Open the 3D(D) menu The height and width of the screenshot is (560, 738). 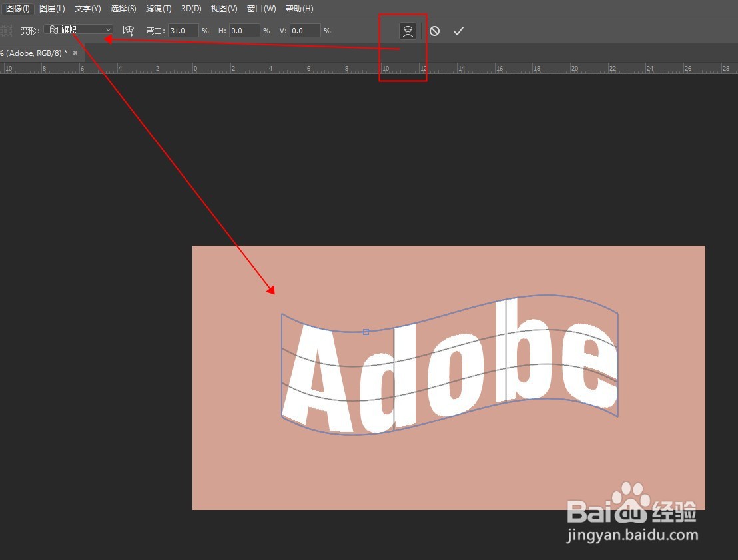tap(191, 9)
